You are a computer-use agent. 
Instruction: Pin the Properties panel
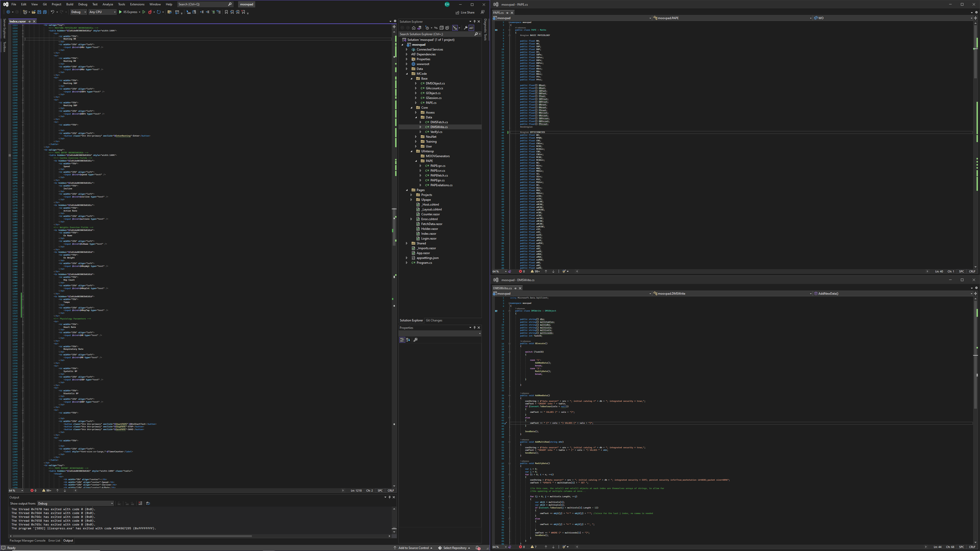474,327
